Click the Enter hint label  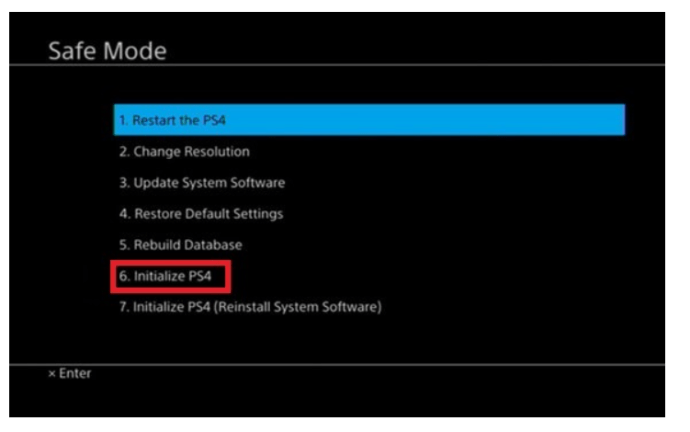[75, 373]
